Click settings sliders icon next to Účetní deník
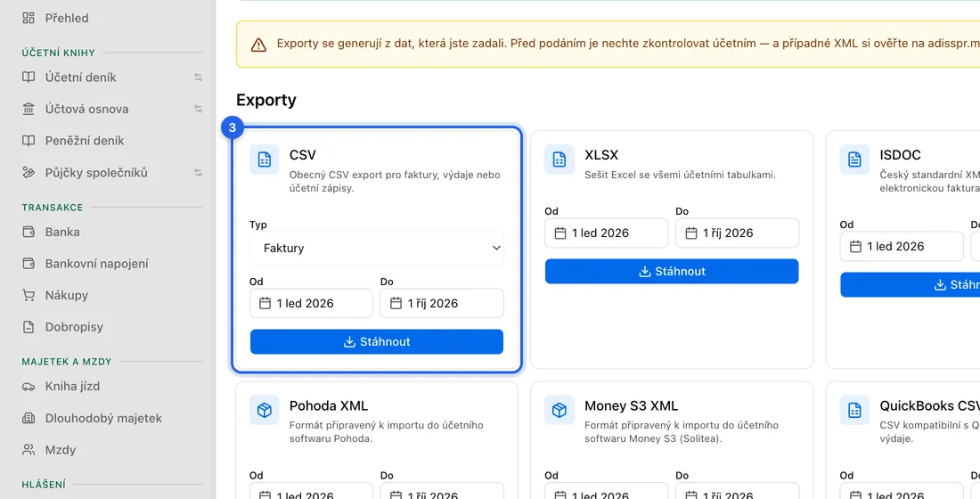Image resolution: width=980 pixels, height=499 pixels. click(x=198, y=78)
